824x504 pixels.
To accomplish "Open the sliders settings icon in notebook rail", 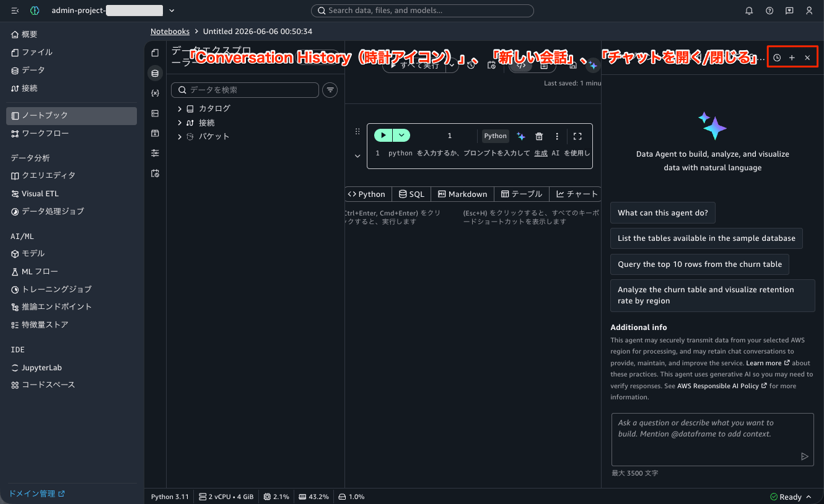I will 155,153.
